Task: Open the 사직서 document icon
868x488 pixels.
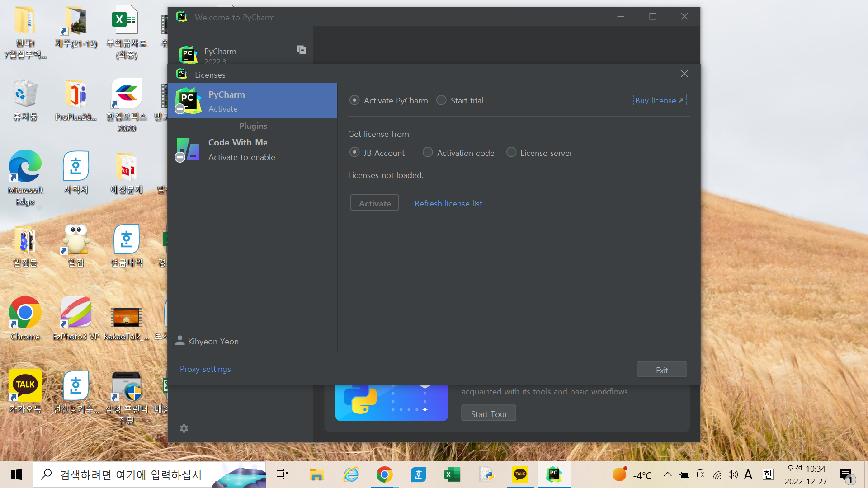Action: (76, 173)
